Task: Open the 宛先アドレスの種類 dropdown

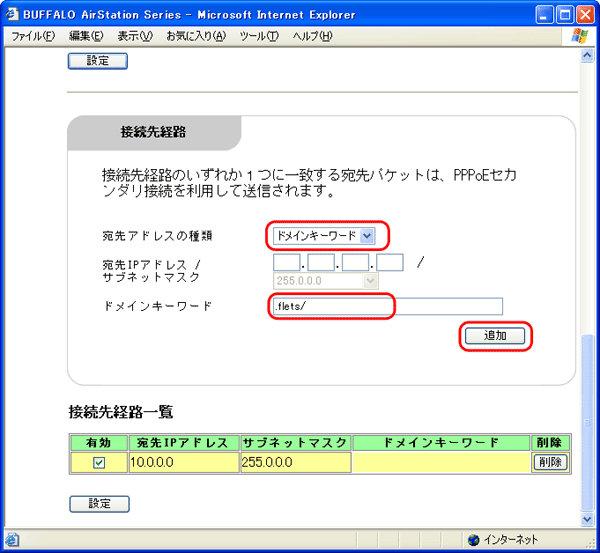Action: pyautogui.click(x=324, y=236)
